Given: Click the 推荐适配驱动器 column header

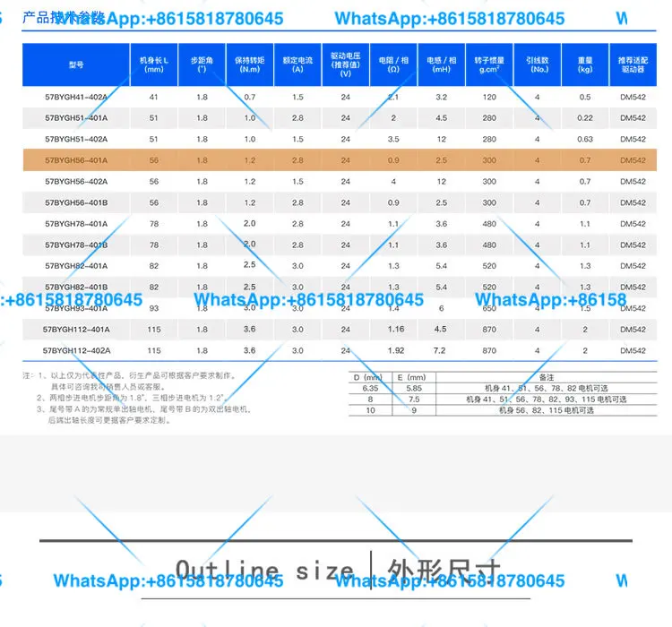Looking at the screenshot, I should pos(633,64).
